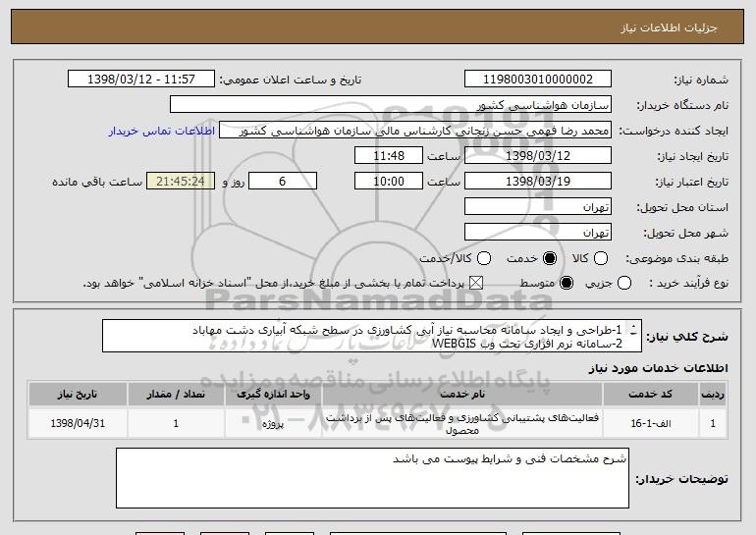Click the شرح کلی نیاز label
Image resolution: width=756 pixels, height=535 pixels.
click(687, 337)
